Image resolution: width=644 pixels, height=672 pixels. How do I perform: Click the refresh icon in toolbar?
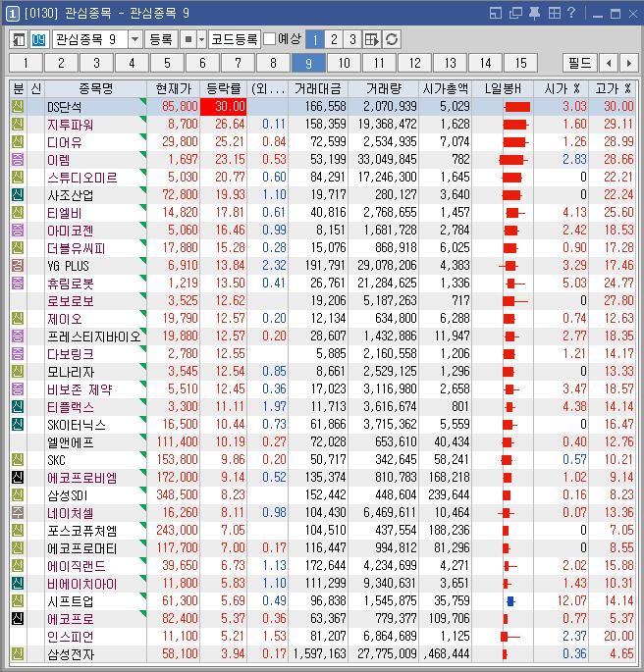point(392,40)
